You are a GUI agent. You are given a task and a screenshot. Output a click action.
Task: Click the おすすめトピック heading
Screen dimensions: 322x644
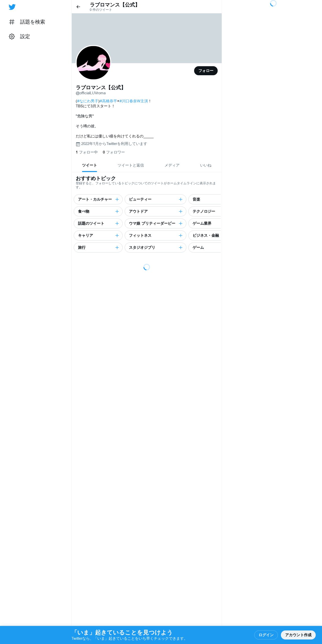96,178
